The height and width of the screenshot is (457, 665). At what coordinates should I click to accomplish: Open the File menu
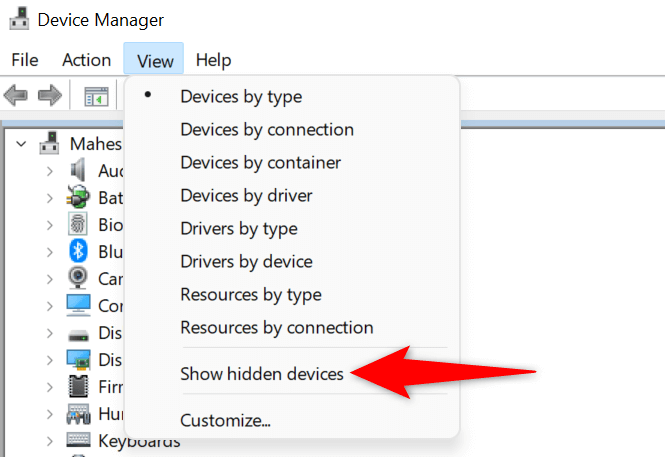pyautogui.click(x=25, y=60)
